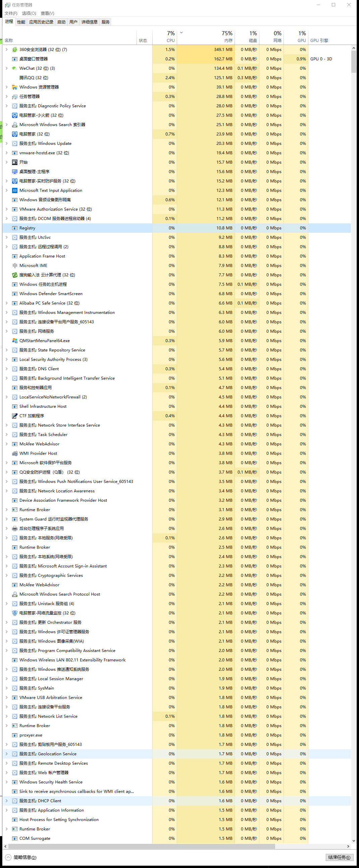Click the 结束任务 button

[x=340, y=858]
